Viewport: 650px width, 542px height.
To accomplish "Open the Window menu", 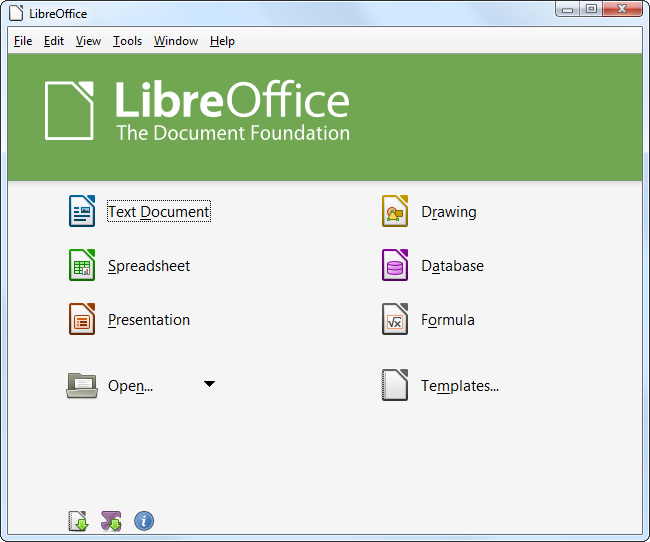I will tap(176, 41).
